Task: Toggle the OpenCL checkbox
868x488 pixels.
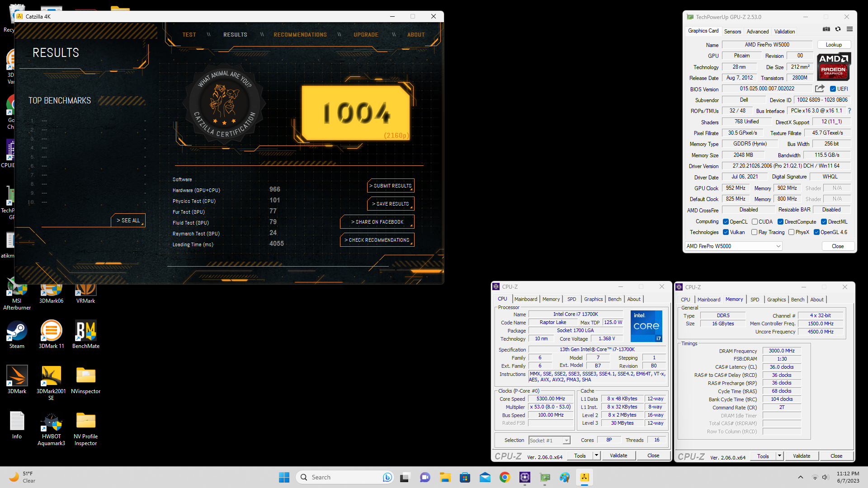Action: 726,222
